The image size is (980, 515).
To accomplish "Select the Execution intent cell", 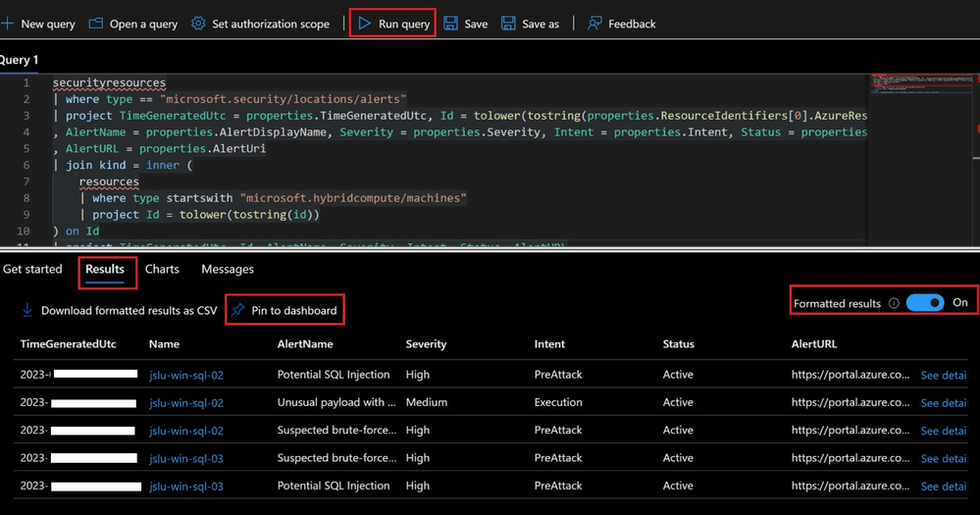I will coord(558,402).
